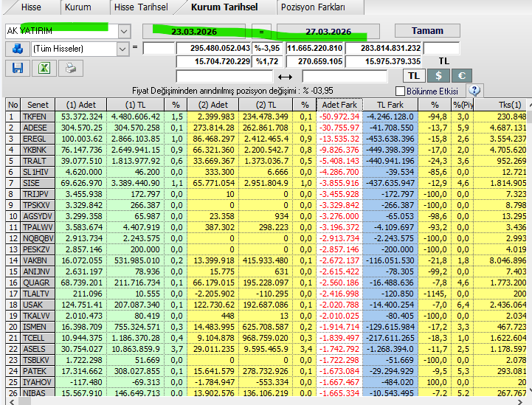Select the NIBAS stock cell
This screenshot has height=405, width=532.
pyautogui.click(x=38, y=393)
